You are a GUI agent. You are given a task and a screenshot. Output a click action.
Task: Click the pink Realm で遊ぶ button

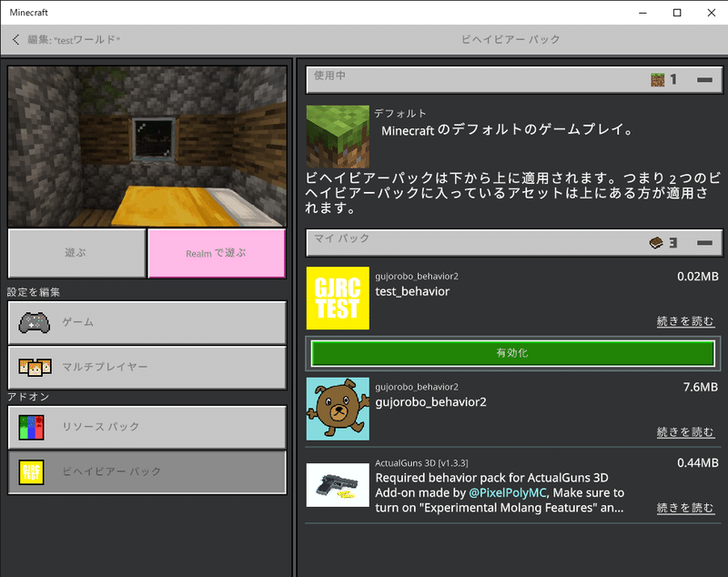coord(217,253)
